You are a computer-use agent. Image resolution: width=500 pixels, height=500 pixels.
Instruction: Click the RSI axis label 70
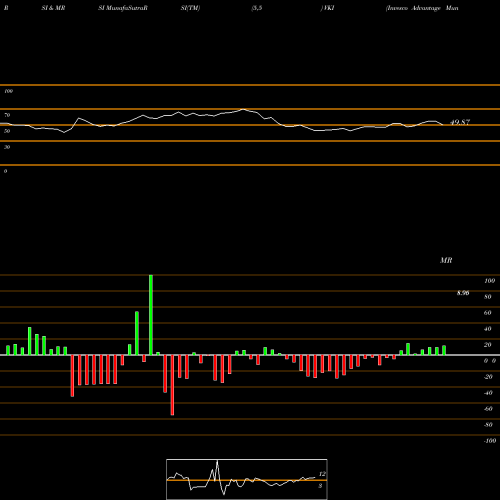tap(7, 115)
